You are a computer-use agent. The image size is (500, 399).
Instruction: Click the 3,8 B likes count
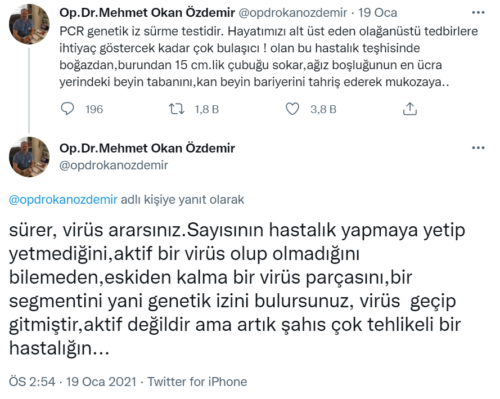[x=323, y=109]
